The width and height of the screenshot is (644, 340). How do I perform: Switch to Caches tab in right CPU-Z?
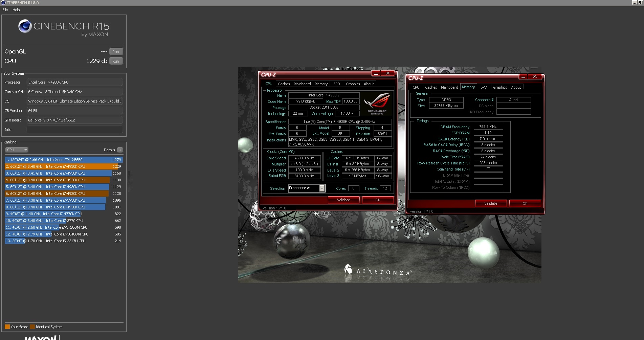pos(431,87)
